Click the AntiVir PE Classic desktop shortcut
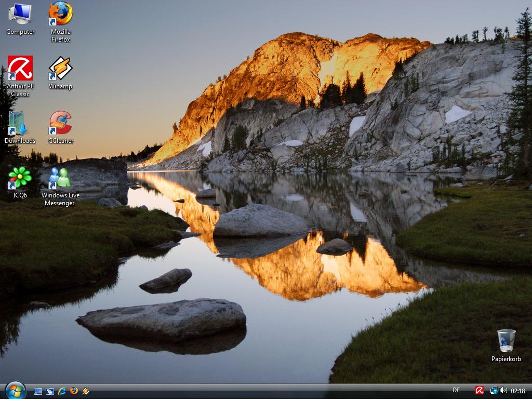This screenshot has height=399, width=532. 20,69
